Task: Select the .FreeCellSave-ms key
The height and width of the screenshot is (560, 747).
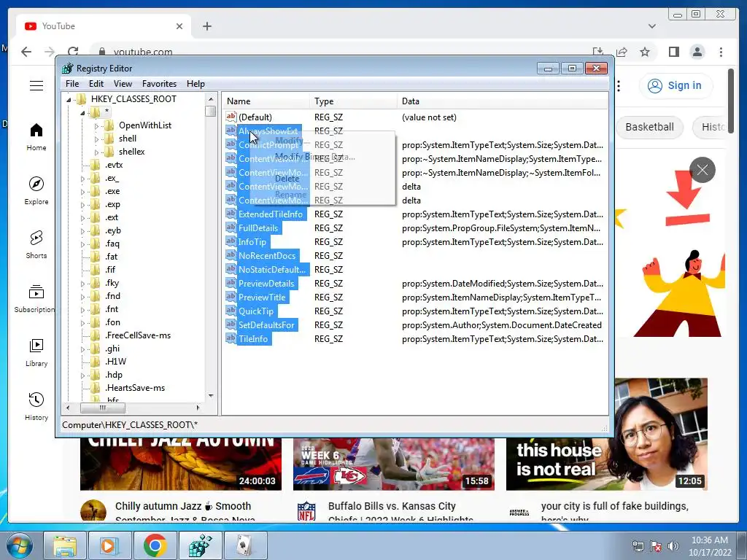Action: pos(138,335)
